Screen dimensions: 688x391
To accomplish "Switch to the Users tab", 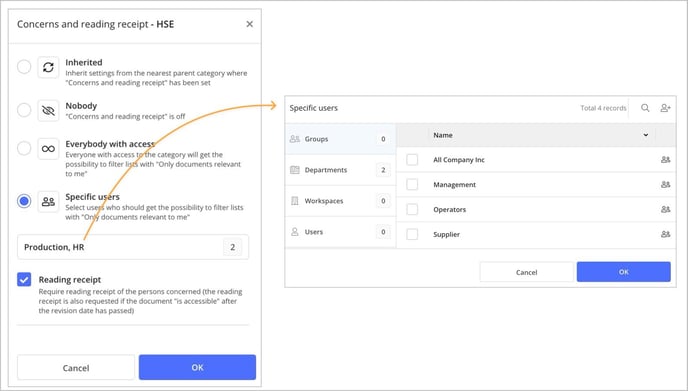I will point(340,232).
